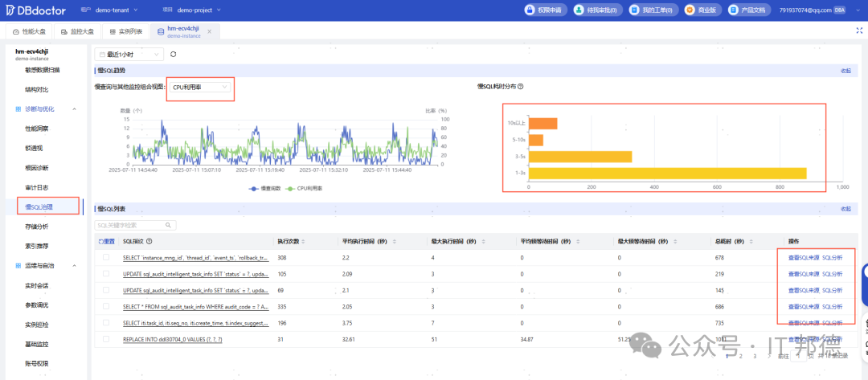Image resolution: width=868 pixels, height=380 pixels.
Task: Collapse the 慢SQL趋势 panel via 收起
Action: coord(845,70)
